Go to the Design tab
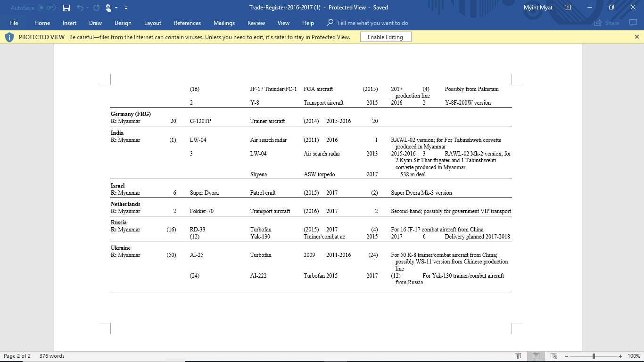The height and width of the screenshot is (362, 644). [123, 23]
